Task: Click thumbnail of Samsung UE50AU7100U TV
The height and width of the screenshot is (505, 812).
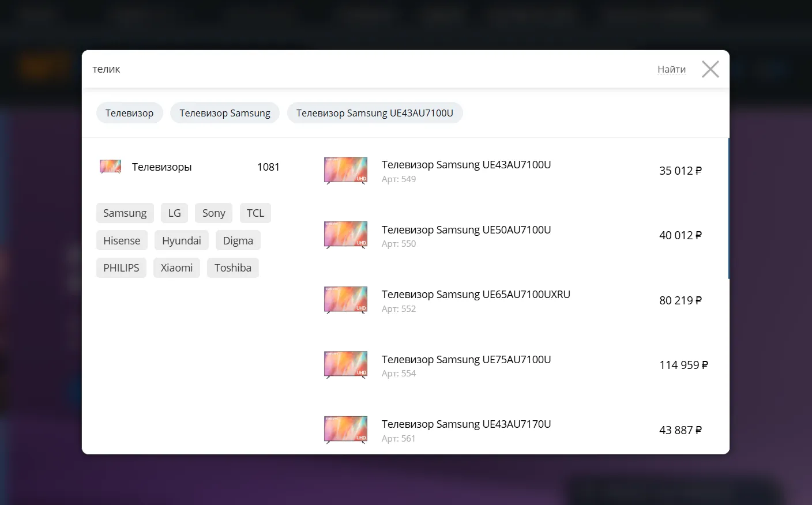Action: coord(345,235)
